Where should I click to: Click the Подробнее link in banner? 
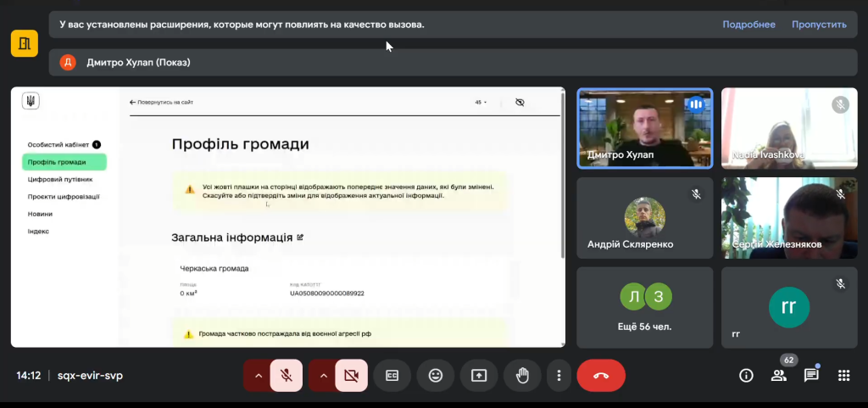tap(748, 25)
